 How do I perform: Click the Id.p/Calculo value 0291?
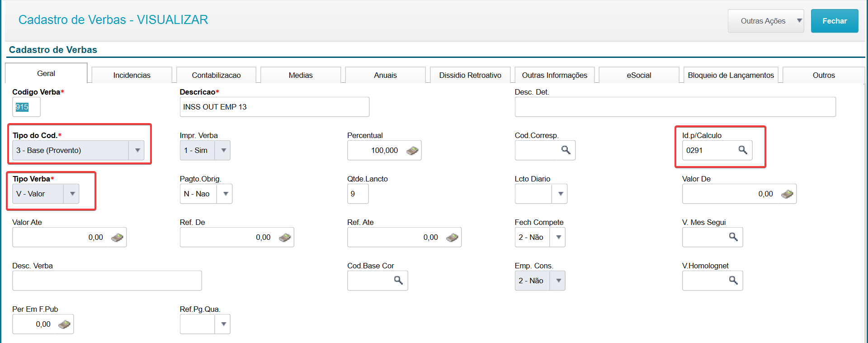pos(694,150)
